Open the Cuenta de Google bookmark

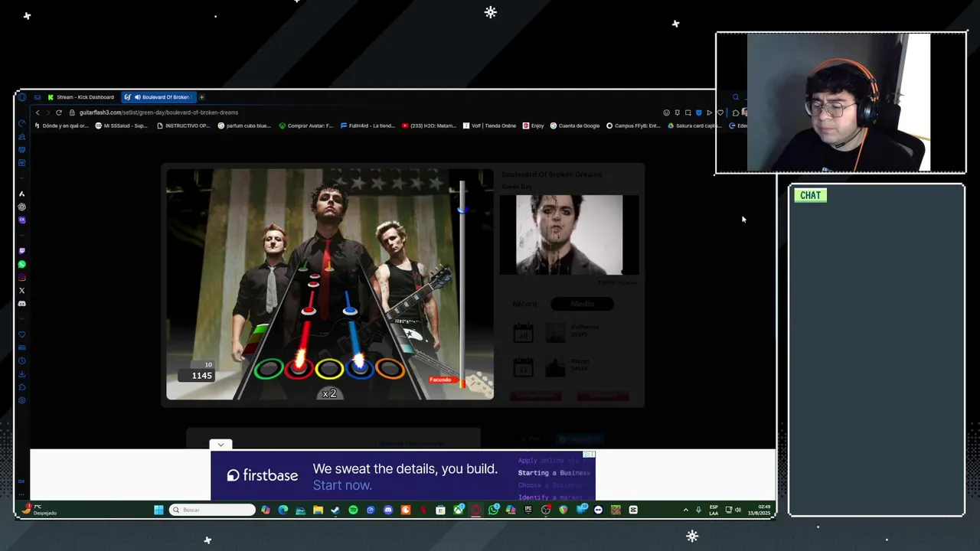[x=574, y=126]
